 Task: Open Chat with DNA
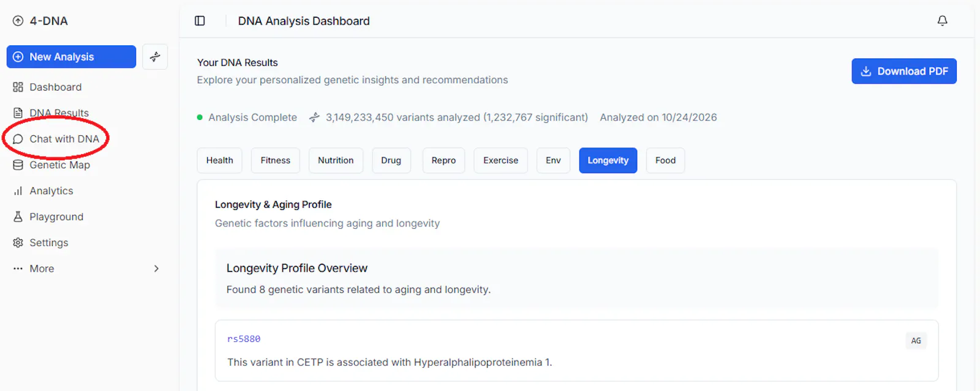coord(64,139)
